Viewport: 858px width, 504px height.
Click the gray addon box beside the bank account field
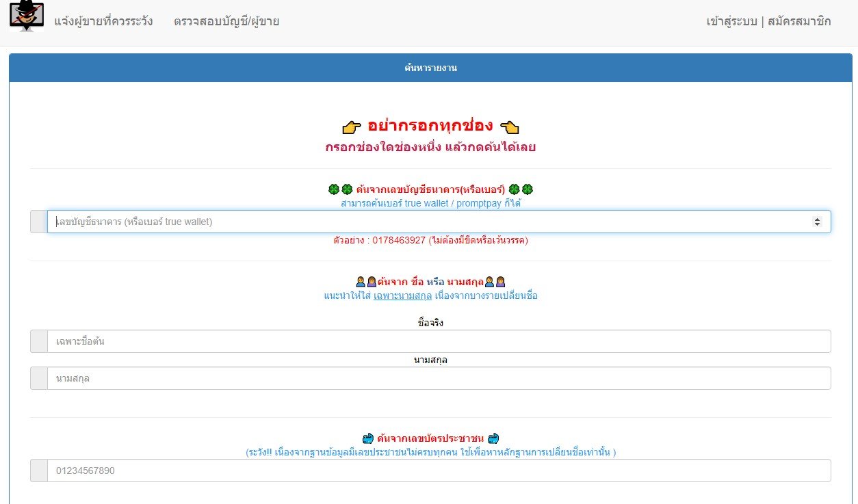[x=39, y=222]
